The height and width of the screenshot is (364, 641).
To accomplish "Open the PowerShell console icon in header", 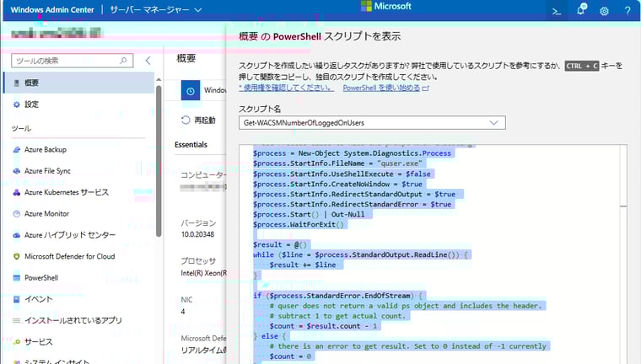I will click(557, 11).
